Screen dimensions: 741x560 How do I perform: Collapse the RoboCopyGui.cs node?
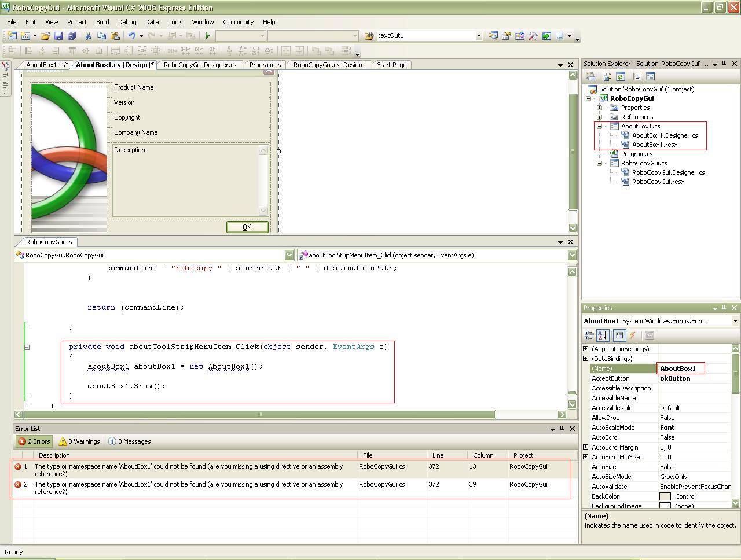[x=600, y=163]
